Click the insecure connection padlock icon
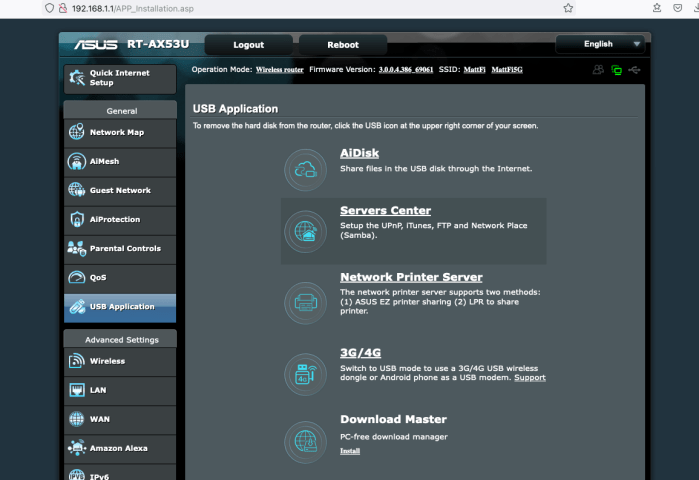 63,8
